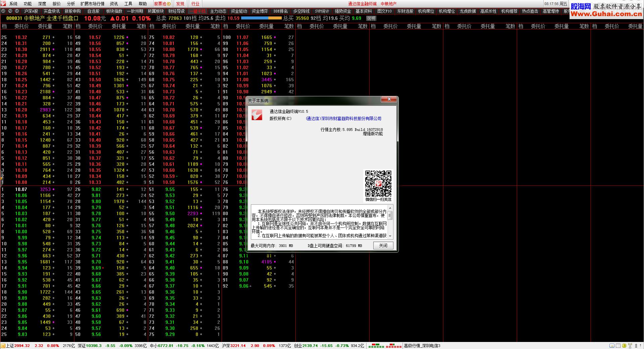The width and height of the screenshot is (644, 349).
Task: Switch to 图文F10 tab
Action: (384, 11)
